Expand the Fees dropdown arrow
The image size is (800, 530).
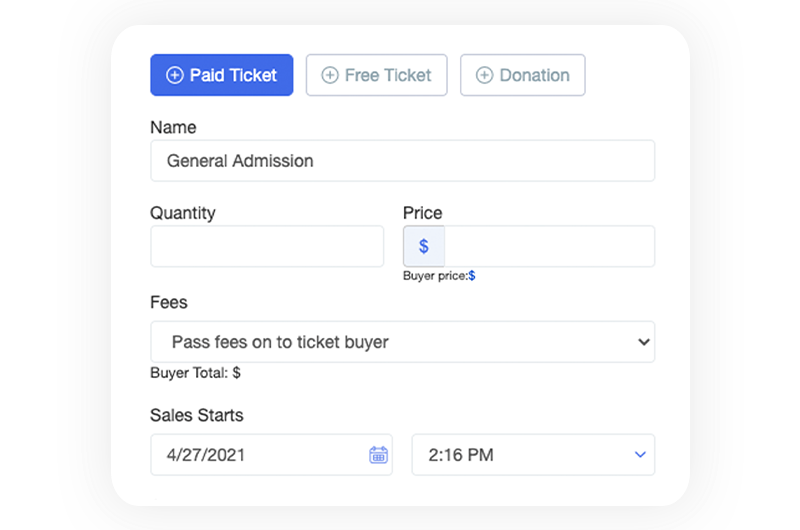[x=643, y=342]
